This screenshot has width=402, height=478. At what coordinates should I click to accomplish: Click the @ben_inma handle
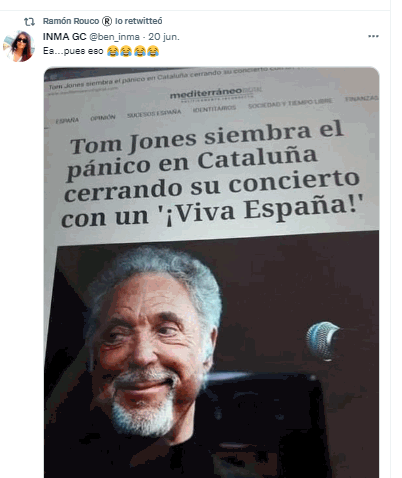[x=114, y=37]
